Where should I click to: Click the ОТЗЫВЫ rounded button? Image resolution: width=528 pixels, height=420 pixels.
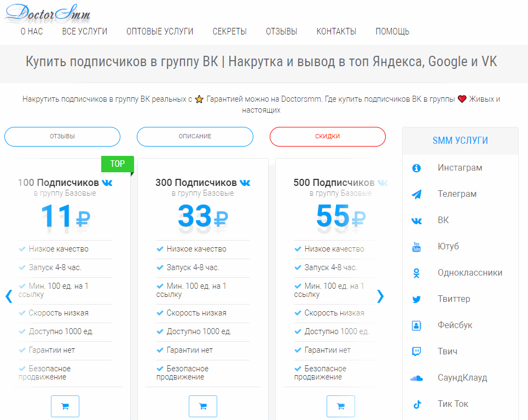pos(62,137)
